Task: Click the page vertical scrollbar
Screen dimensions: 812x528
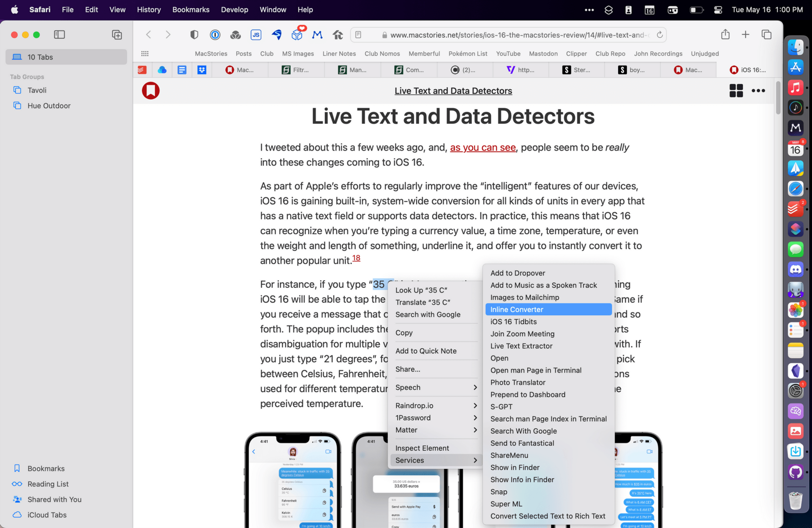Action: (x=778, y=98)
